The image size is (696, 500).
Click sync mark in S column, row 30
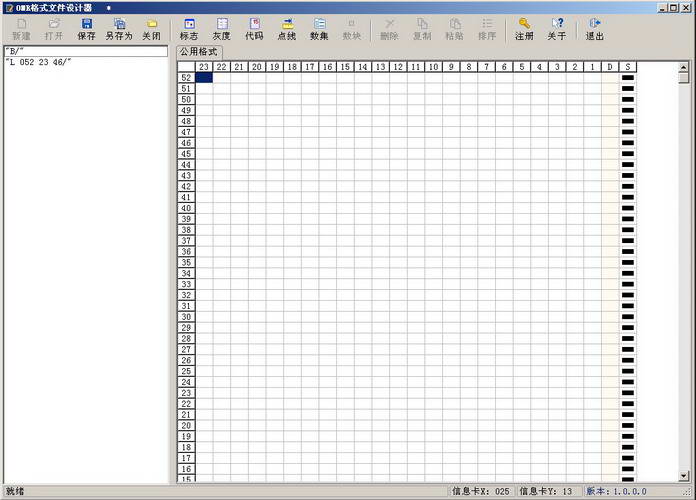(628, 317)
